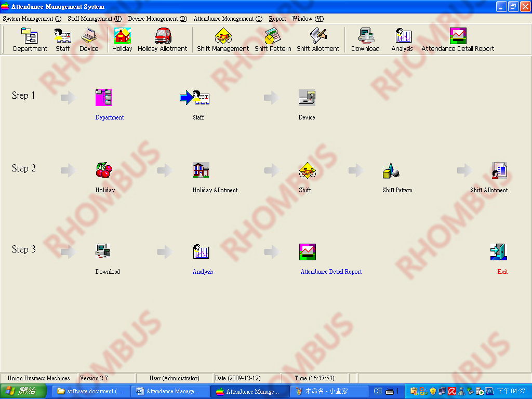Open the Staff icon in Step 1
The image size is (532, 399).
(201, 97)
